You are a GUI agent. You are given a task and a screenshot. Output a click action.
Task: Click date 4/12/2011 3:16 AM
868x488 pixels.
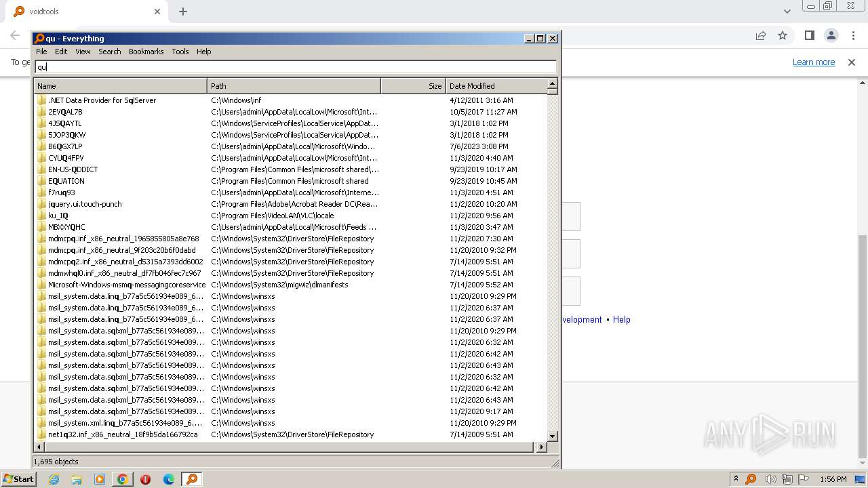coord(481,100)
